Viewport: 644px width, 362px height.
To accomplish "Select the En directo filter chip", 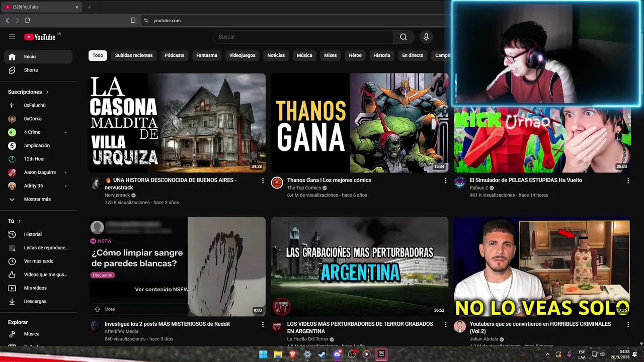I will (x=413, y=55).
